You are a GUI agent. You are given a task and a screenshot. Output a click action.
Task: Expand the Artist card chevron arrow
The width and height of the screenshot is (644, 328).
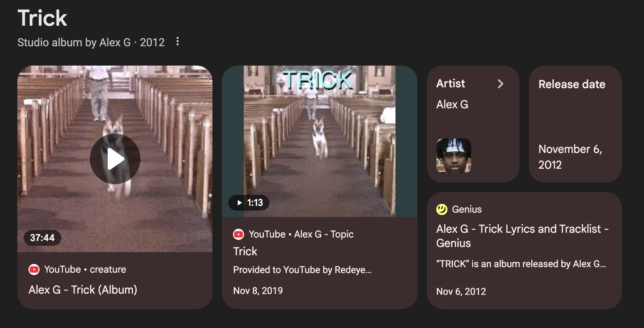[x=500, y=84]
